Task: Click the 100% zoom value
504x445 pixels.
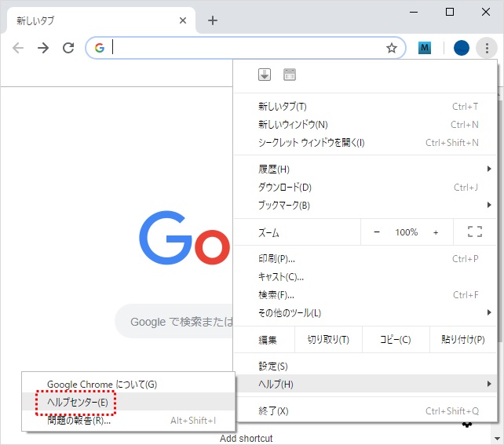Action: (x=407, y=232)
